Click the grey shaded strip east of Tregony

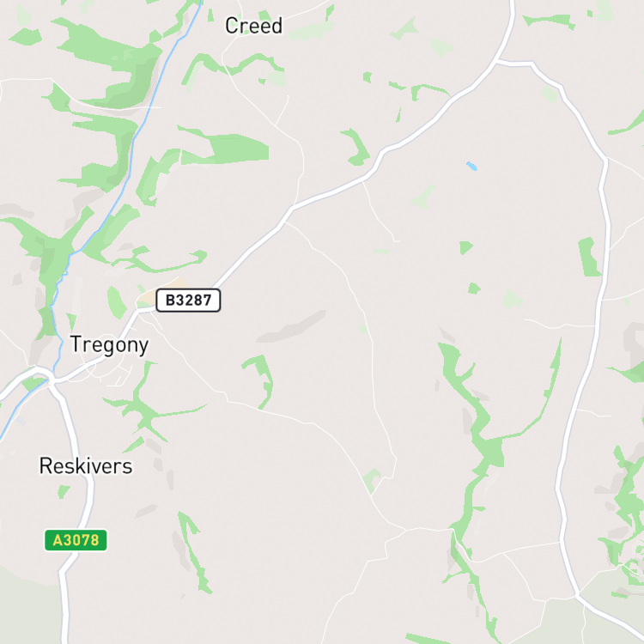tap(292, 327)
